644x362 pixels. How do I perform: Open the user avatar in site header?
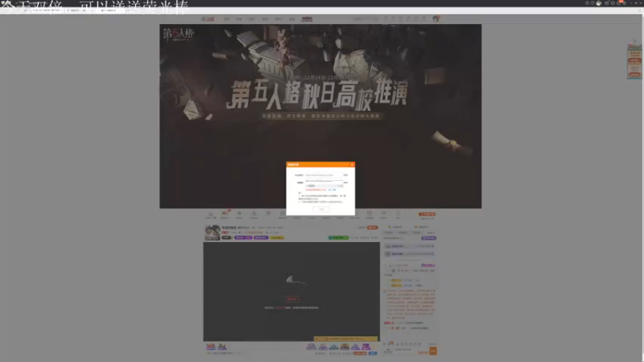[436, 19]
